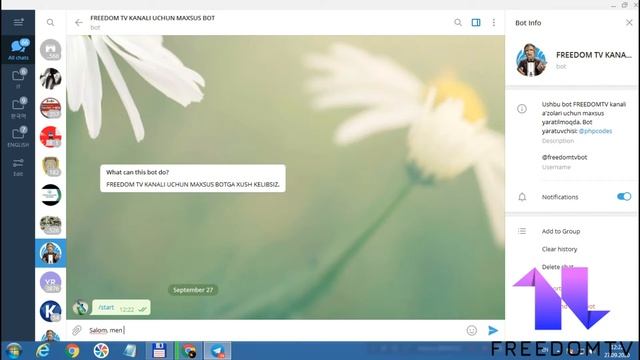Click the message input field
640x360 pixels.
273,330
